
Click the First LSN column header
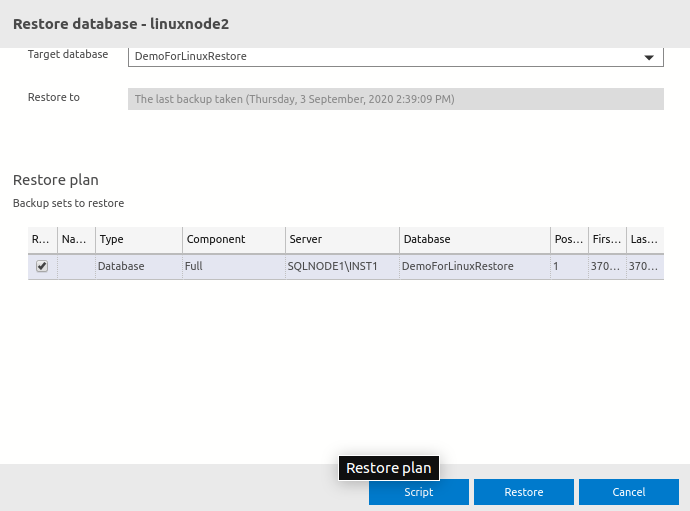(x=607, y=240)
